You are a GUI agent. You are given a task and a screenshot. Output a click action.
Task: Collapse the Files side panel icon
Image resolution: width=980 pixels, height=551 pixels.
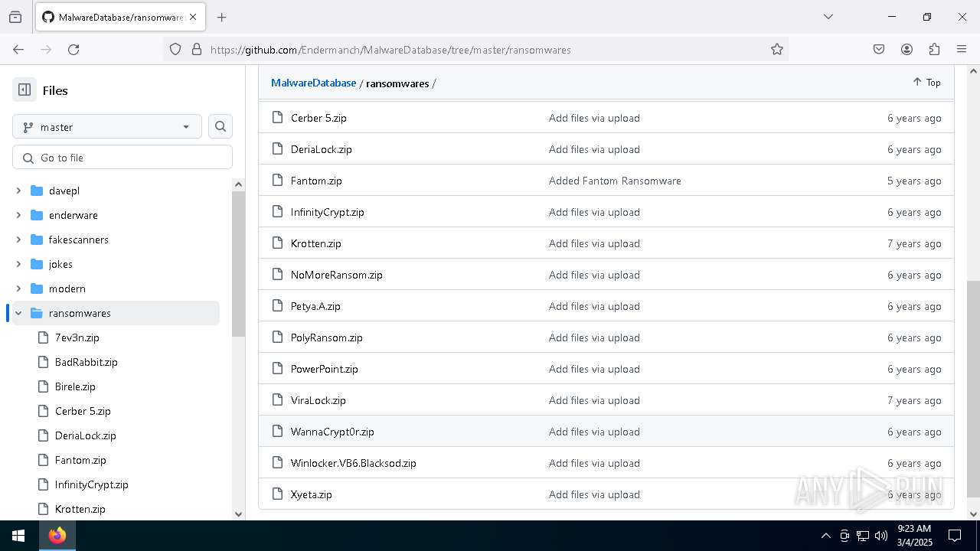24,90
